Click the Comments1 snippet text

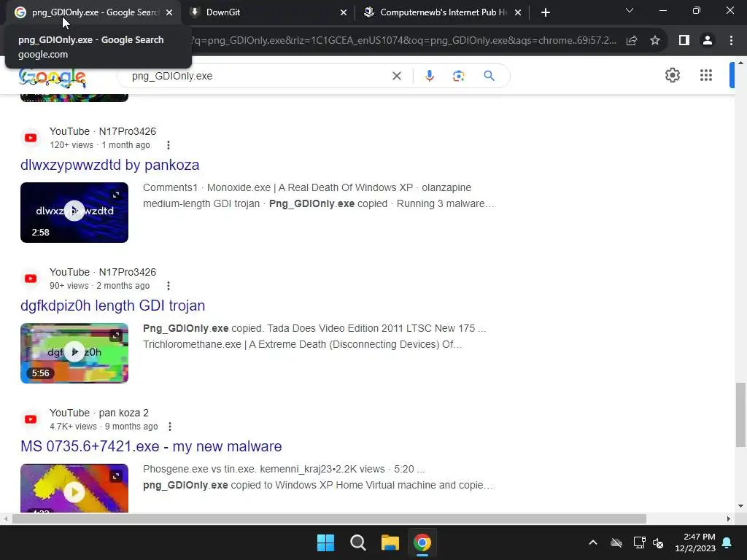170,187
